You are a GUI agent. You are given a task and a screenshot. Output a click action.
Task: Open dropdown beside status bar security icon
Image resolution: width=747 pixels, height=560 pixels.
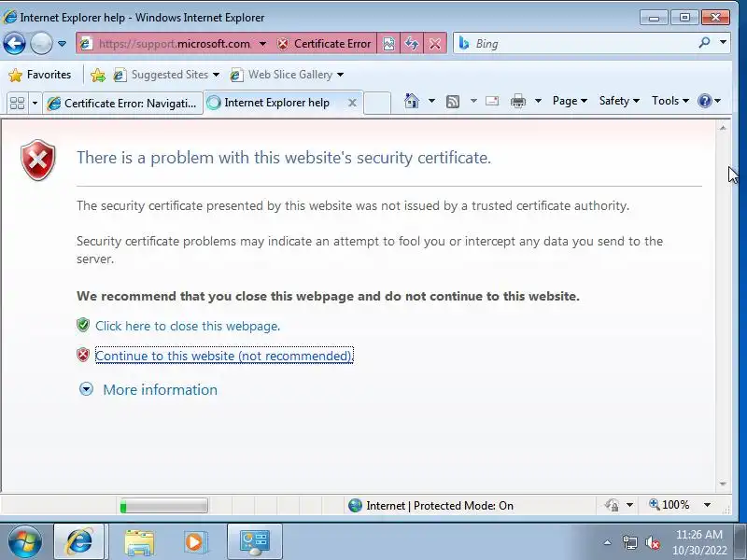click(629, 505)
